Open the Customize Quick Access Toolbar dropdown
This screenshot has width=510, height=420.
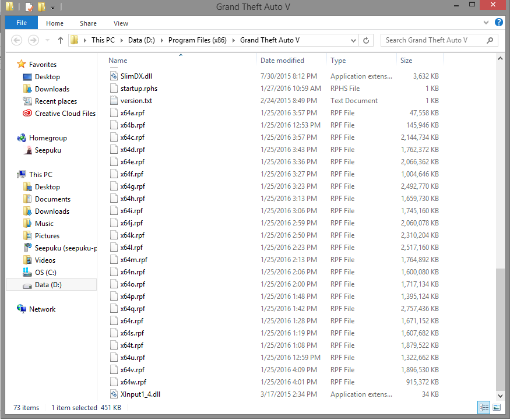(52, 7)
